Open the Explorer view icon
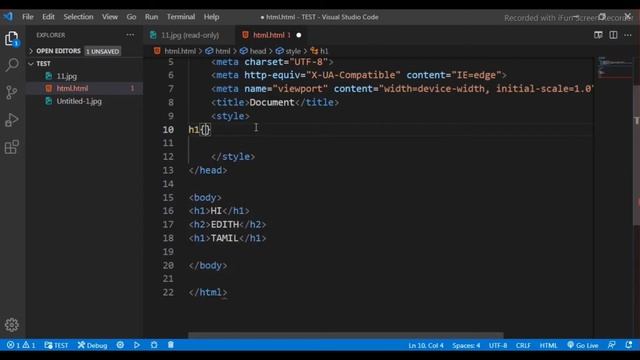Viewport: 640px width, 360px height. (12, 39)
